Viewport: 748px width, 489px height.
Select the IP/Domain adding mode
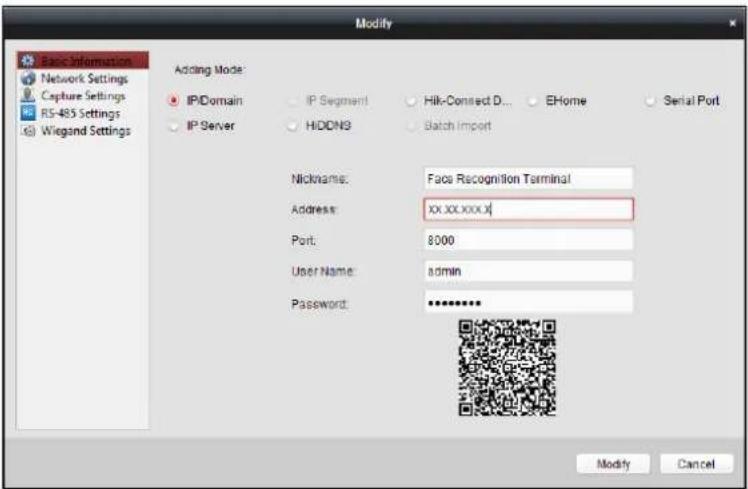point(174,101)
